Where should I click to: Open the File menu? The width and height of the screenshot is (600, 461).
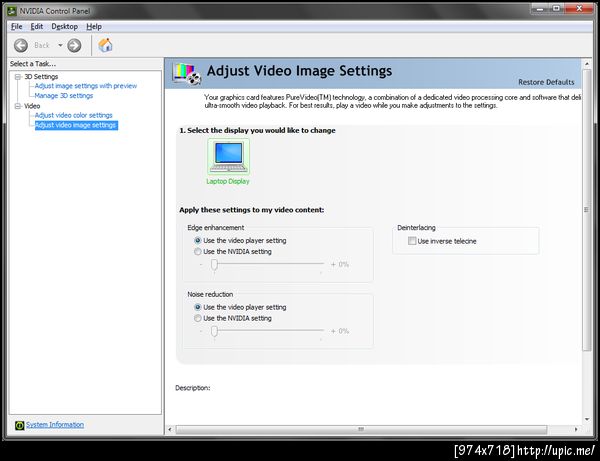pos(16,26)
